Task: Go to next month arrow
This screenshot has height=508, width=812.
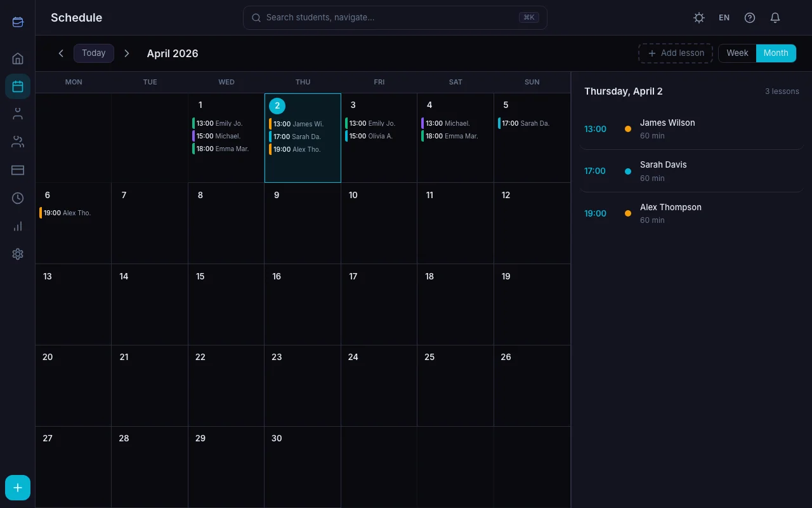Action: [127, 53]
